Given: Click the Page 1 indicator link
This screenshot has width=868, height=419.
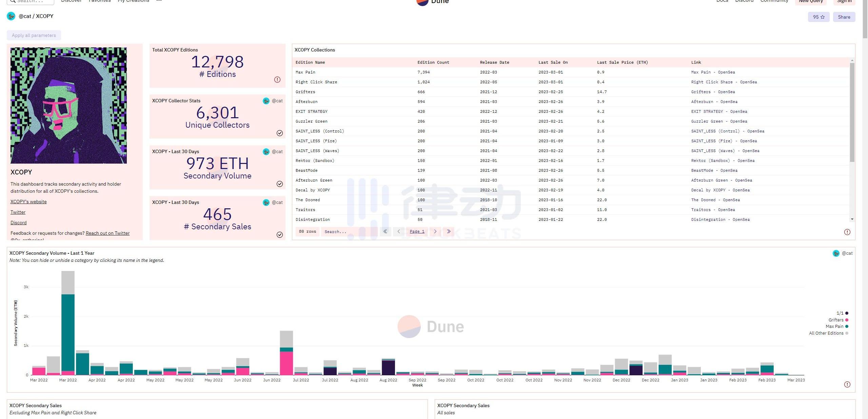Looking at the screenshot, I should (x=417, y=232).
